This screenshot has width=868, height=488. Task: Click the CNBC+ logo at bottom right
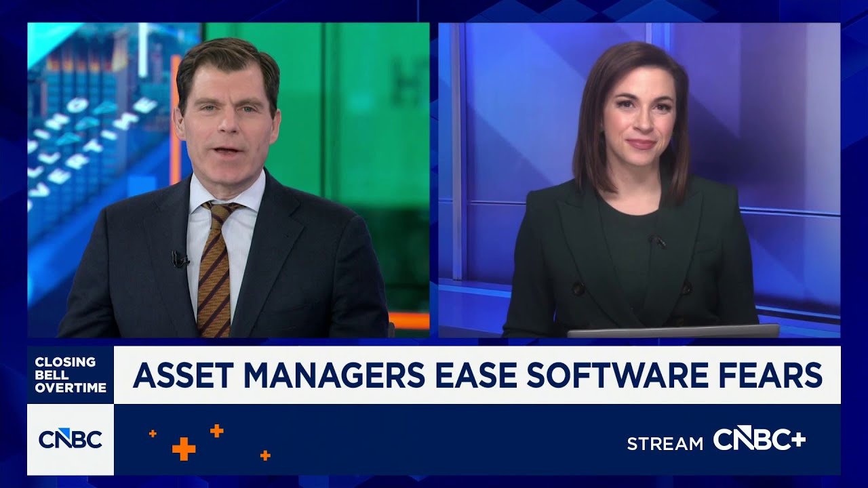tap(759, 441)
